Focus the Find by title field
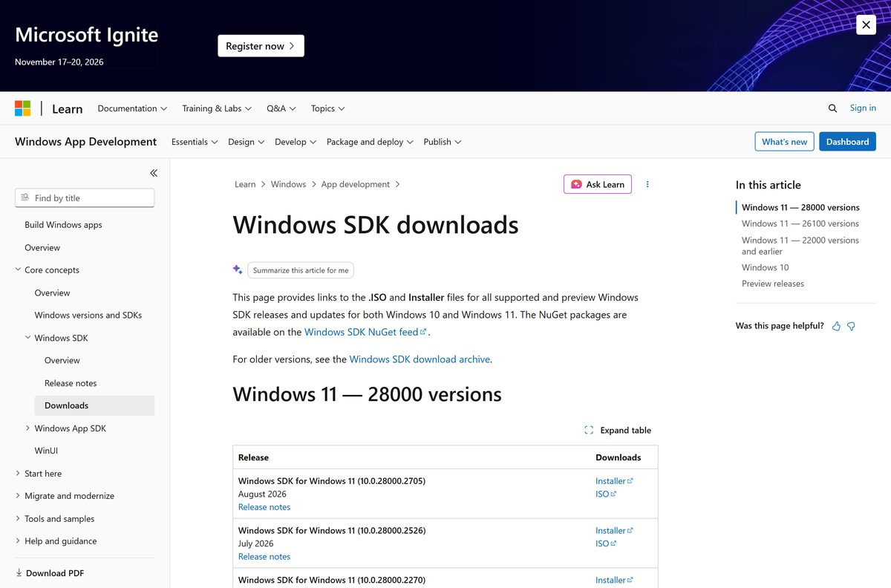 coord(85,197)
